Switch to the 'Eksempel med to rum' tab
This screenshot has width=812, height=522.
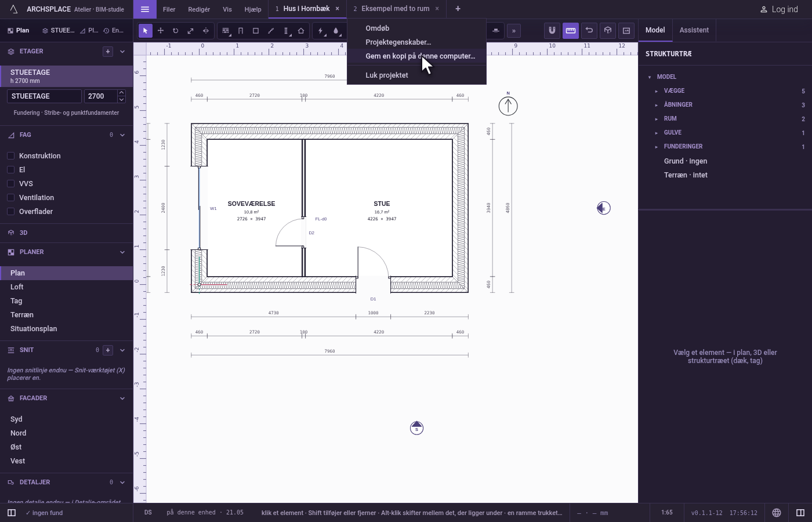[x=396, y=9]
